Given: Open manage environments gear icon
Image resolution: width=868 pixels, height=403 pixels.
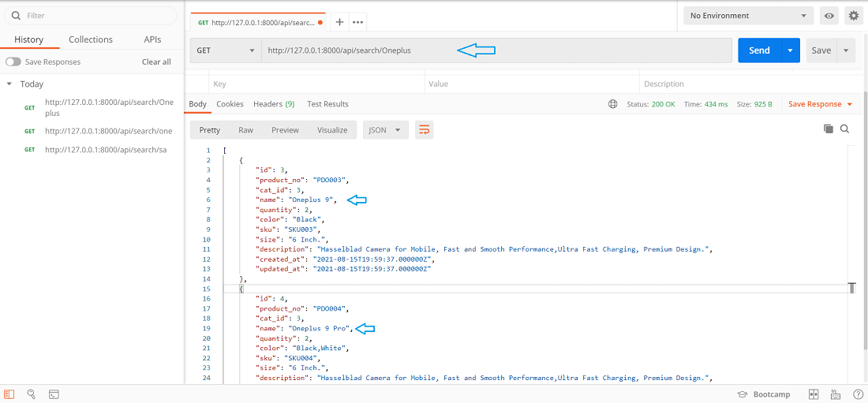Looking at the screenshot, I should (x=853, y=16).
